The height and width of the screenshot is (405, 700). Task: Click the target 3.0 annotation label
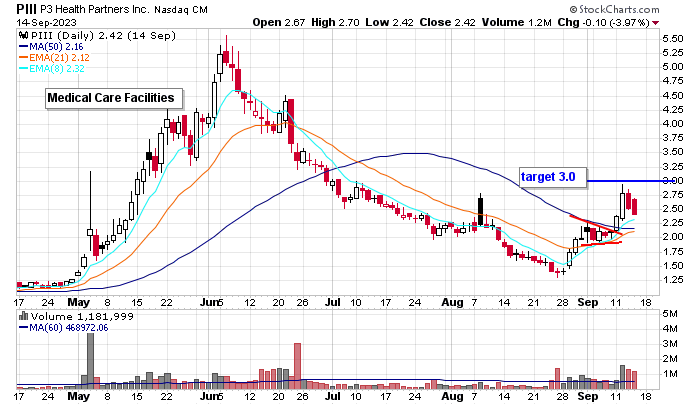click(x=553, y=178)
